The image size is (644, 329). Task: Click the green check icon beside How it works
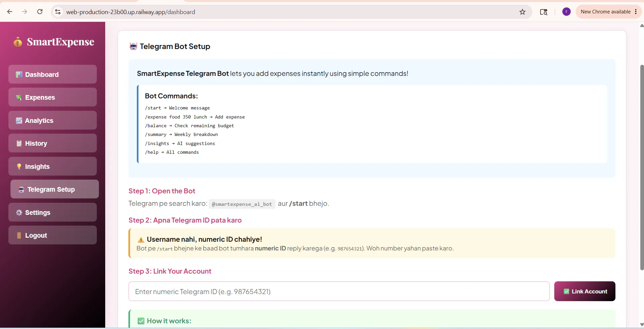click(141, 321)
